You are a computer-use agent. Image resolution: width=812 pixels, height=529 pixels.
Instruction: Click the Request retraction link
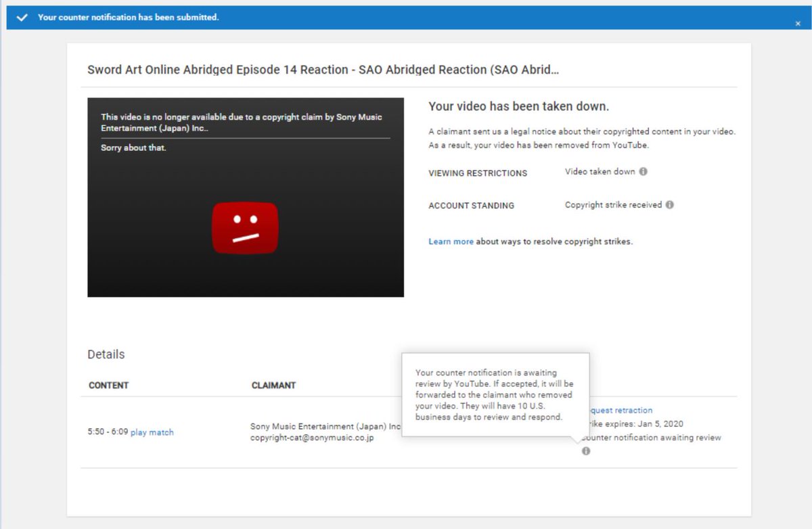(621, 411)
